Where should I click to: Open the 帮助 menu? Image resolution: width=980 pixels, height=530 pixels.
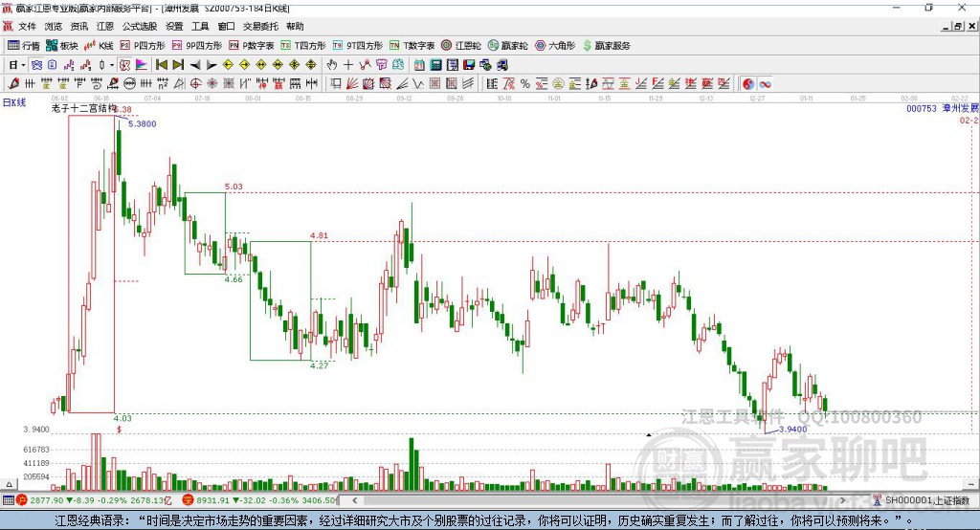[x=295, y=26]
